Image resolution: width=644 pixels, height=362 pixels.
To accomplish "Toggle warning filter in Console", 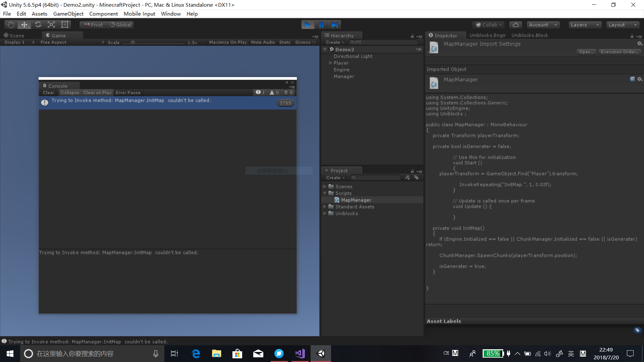I will tap(274, 93).
